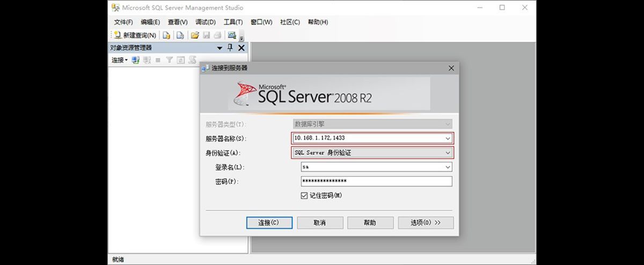Click the 新建查询(N) toolbar button

click(135, 35)
